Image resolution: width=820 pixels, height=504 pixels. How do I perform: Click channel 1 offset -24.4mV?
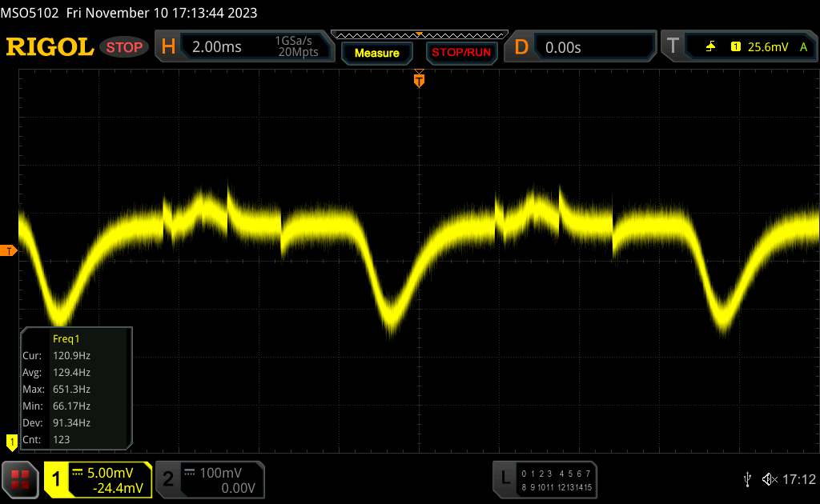click(x=118, y=488)
